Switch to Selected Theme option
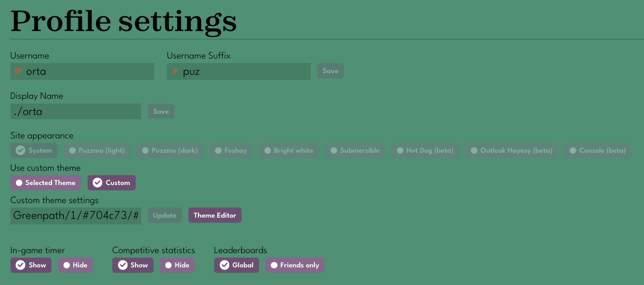The height and width of the screenshot is (285, 644). pos(45,183)
